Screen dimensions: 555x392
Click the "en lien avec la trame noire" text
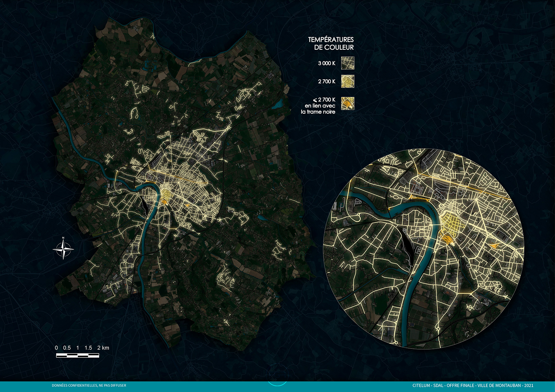pos(319,109)
